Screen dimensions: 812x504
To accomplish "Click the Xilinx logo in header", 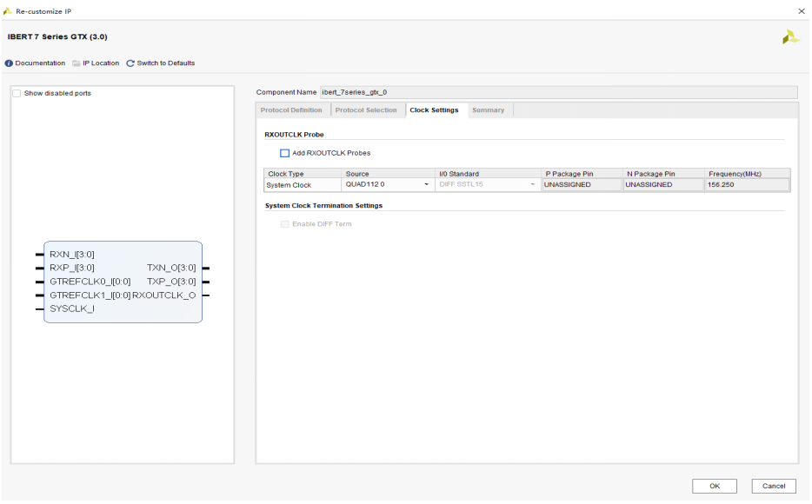I will pyautogui.click(x=789, y=37).
